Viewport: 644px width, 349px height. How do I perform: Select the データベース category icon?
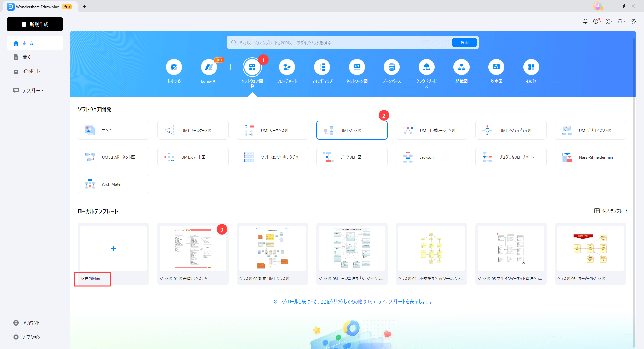click(x=392, y=67)
